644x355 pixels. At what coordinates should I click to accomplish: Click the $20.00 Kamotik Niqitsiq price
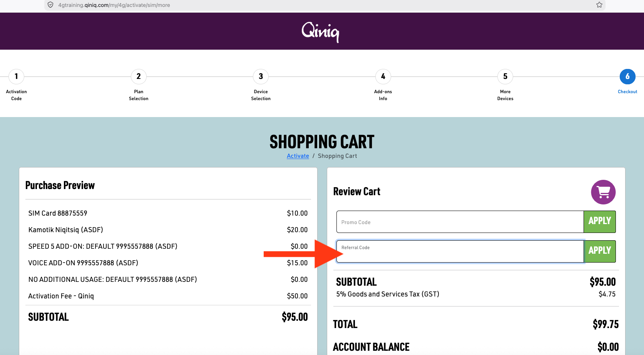(x=297, y=230)
